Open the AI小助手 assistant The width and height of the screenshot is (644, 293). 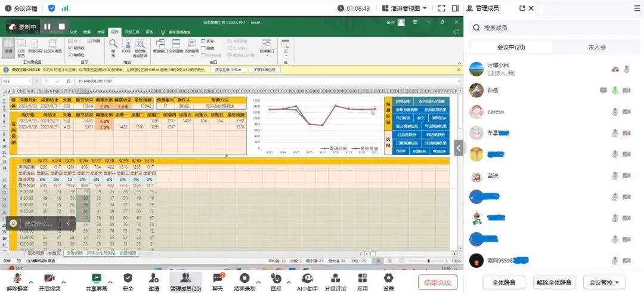click(307, 278)
